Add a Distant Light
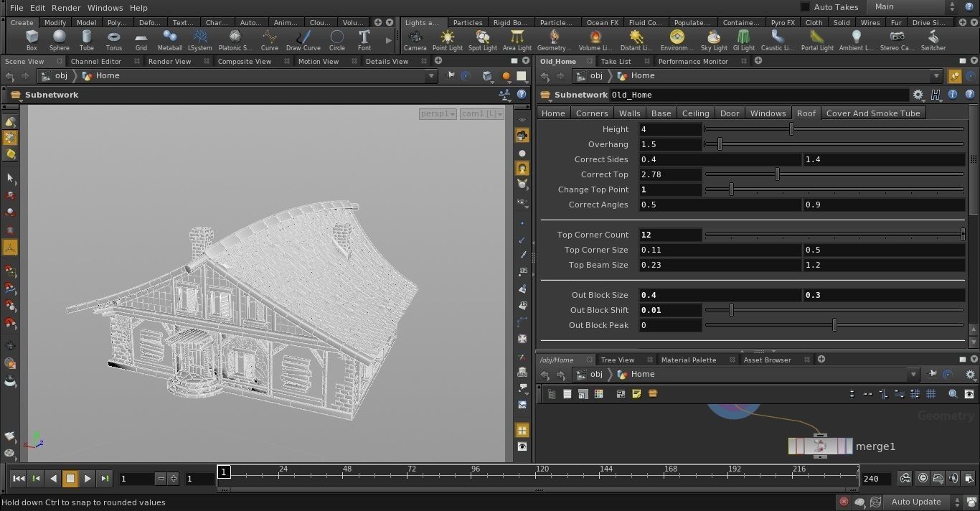Image resolution: width=980 pixels, height=511 pixels. coord(636,40)
